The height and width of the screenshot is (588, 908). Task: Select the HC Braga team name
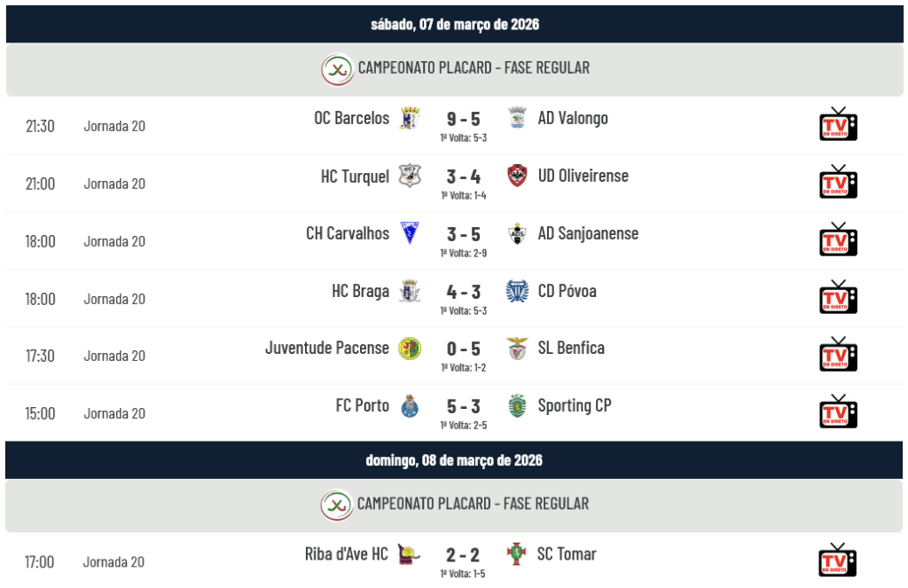point(360,291)
